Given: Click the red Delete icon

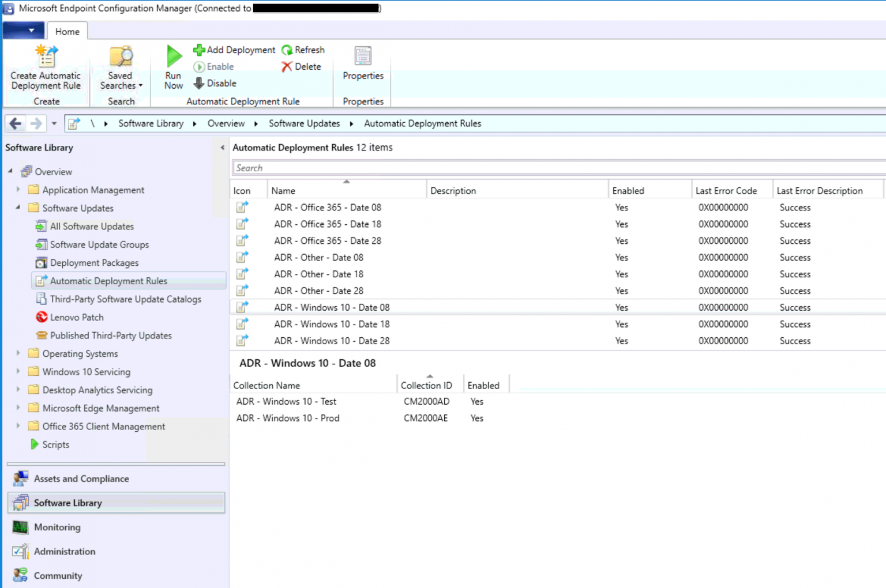Looking at the screenshot, I should pyautogui.click(x=287, y=66).
